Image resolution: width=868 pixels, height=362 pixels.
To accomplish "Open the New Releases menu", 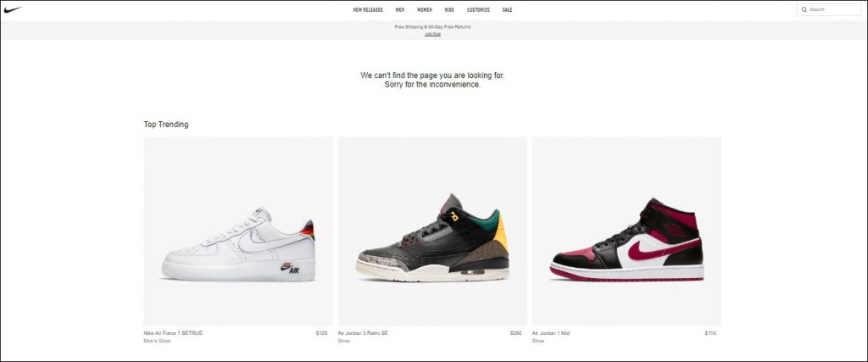I will click(368, 9).
